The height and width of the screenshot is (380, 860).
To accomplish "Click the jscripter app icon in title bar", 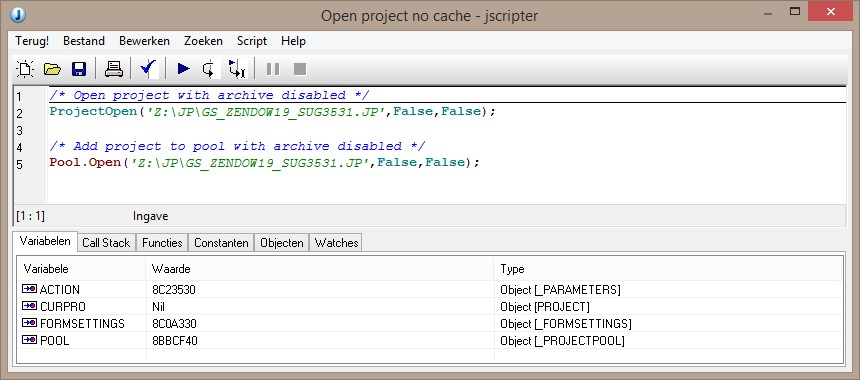I will (18, 15).
